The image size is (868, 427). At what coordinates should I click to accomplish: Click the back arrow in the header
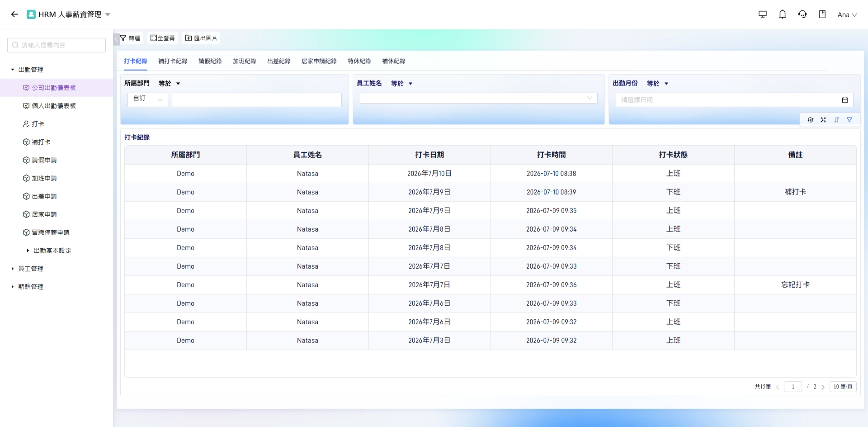coord(14,14)
